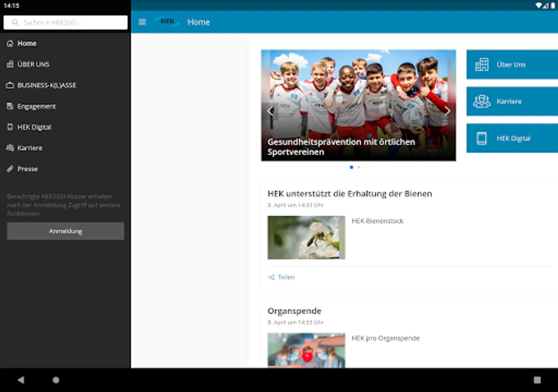Click the HEK-Bienenstock text
This screenshot has width=558, height=392.
pyautogui.click(x=378, y=221)
